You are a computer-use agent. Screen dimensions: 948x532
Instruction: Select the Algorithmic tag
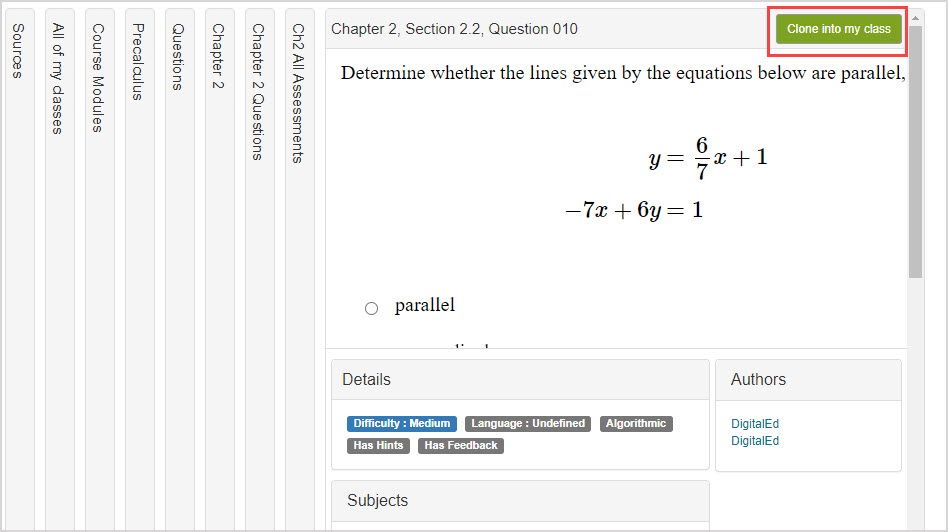pyautogui.click(x=636, y=424)
